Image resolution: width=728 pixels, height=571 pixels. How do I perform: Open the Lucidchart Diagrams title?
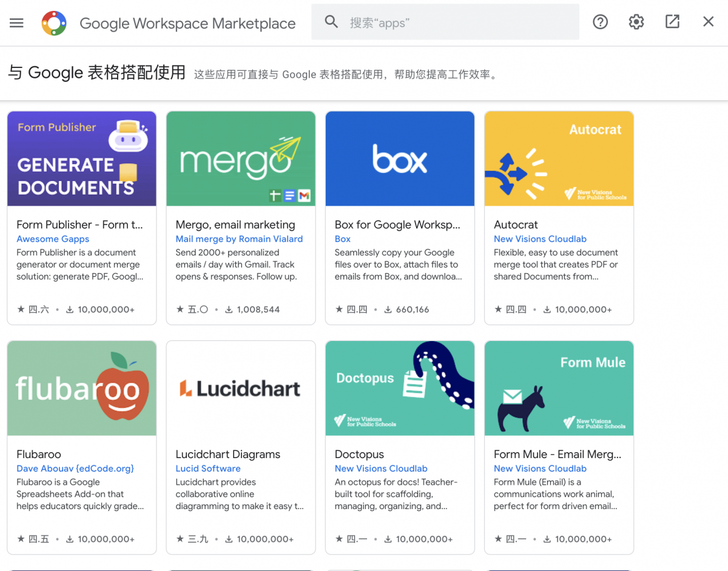point(227,454)
